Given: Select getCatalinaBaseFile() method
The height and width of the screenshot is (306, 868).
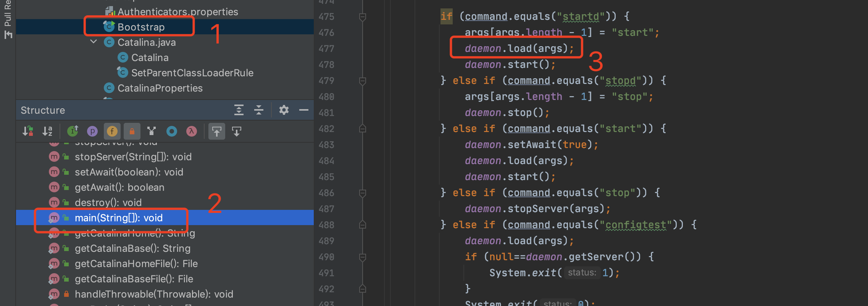Looking at the screenshot, I should 134,279.
